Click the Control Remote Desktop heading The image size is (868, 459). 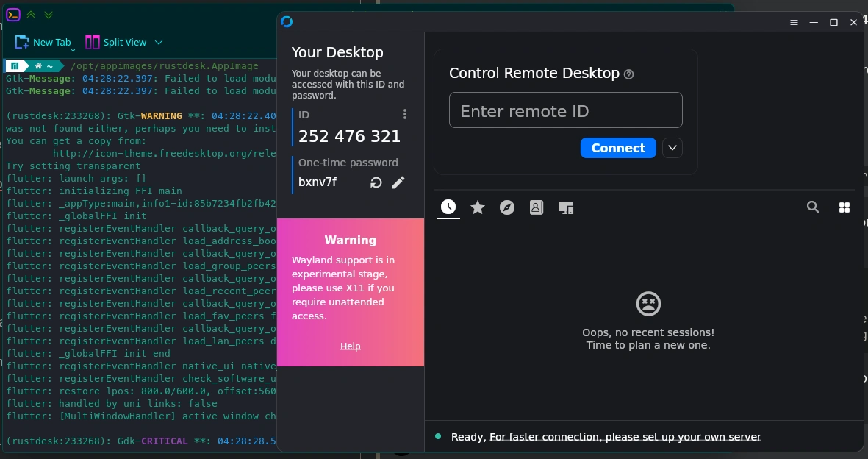(x=534, y=73)
